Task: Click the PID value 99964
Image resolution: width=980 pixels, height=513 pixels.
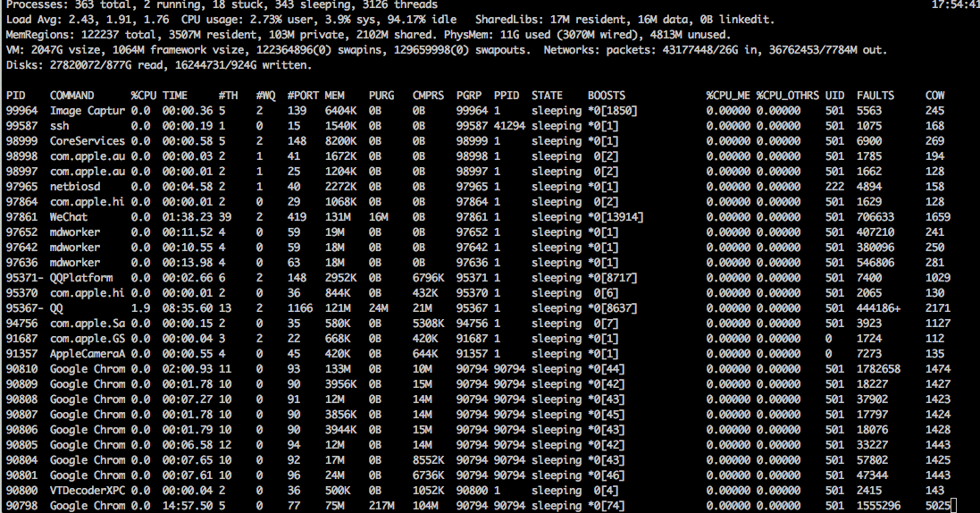Action: pyautogui.click(x=21, y=110)
